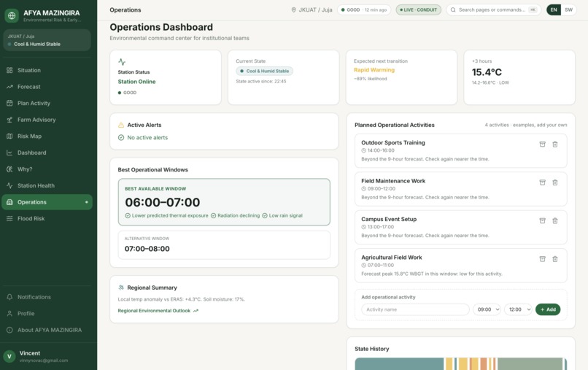Click the Risk Map icon
The image size is (588, 370).
pos(9,136)
